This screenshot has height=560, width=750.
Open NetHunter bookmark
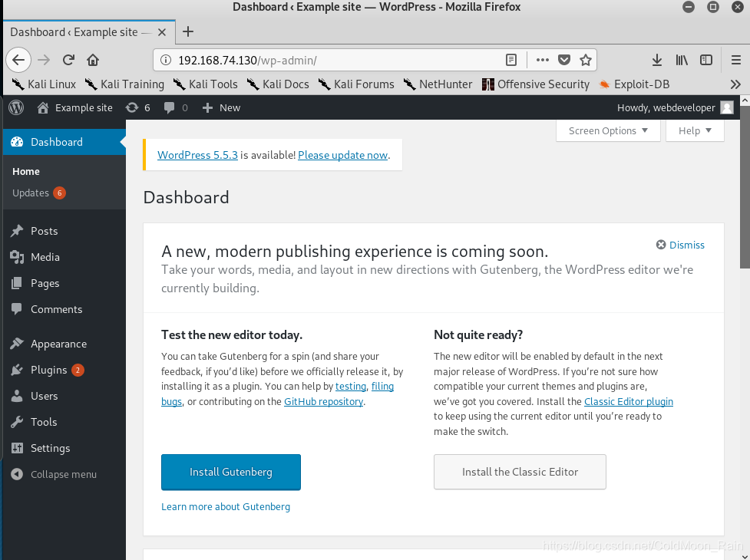coord(438,84)
